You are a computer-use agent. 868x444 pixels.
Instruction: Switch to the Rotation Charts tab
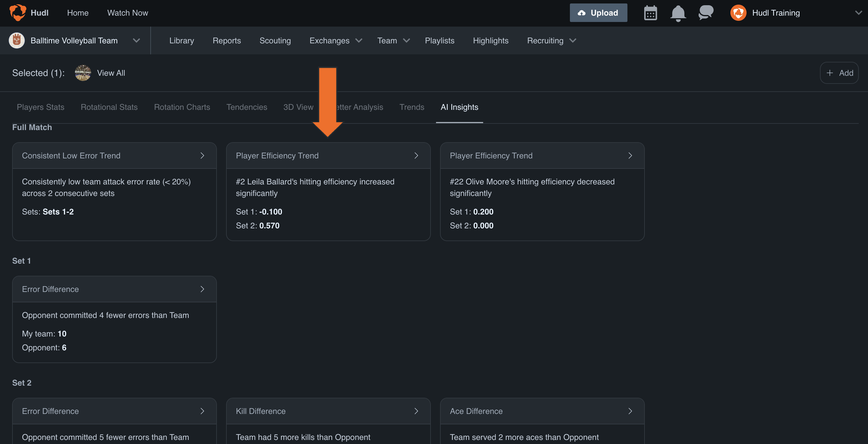pos(182,107)
